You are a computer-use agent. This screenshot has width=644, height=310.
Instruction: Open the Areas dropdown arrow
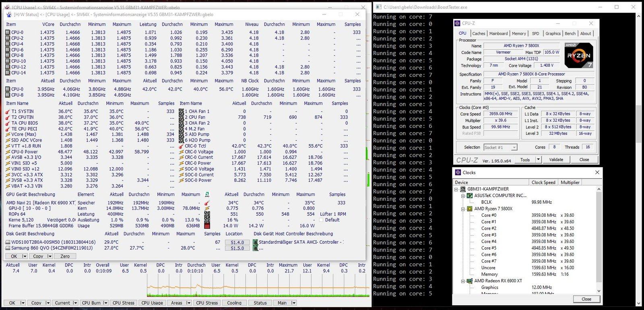pyautogui.click(x=188, y=303)
